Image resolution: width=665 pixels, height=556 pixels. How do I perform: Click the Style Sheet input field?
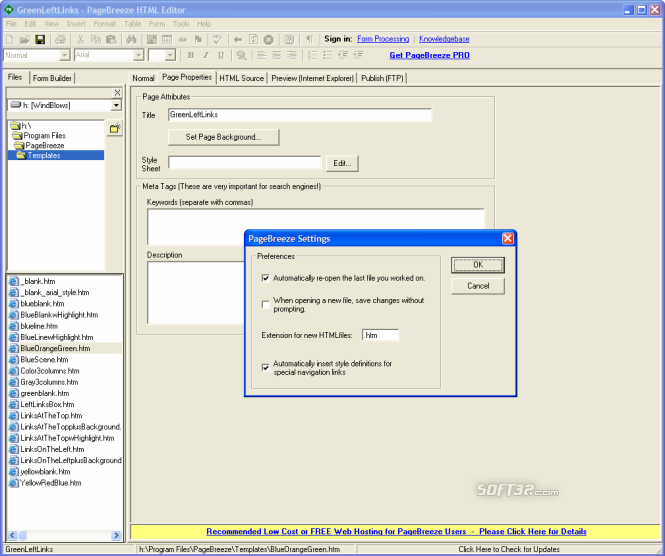245,162
